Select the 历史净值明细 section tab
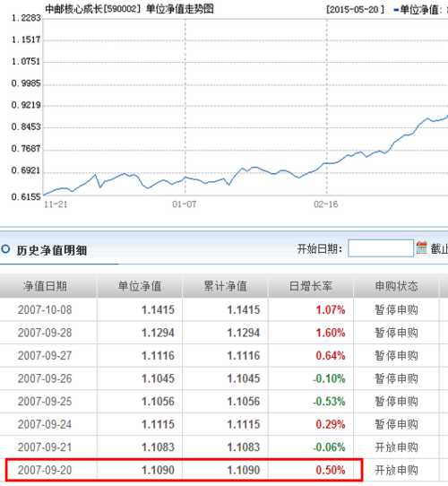Image resolution: width=448 pixels, height=486 pixels. [x=52, y=250]
